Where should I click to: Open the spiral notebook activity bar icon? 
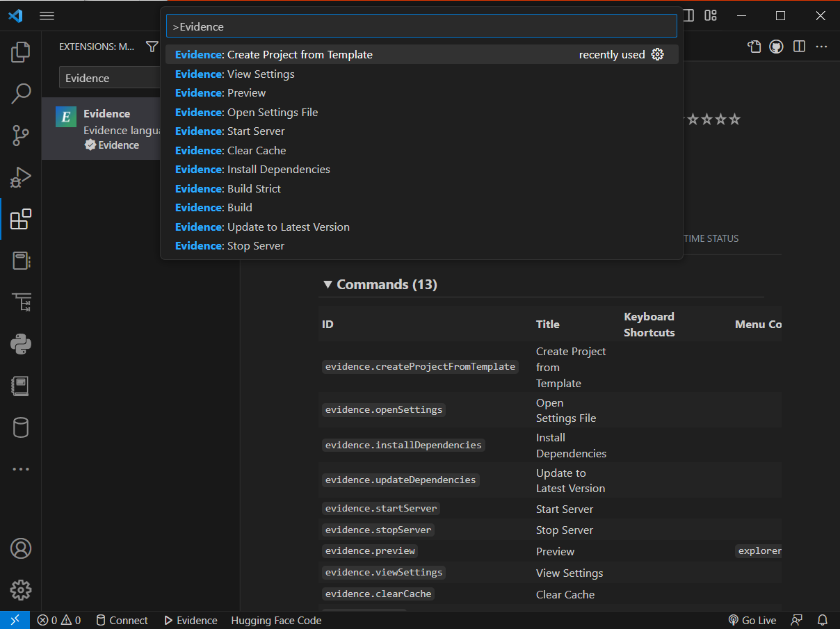click(21, 386)
